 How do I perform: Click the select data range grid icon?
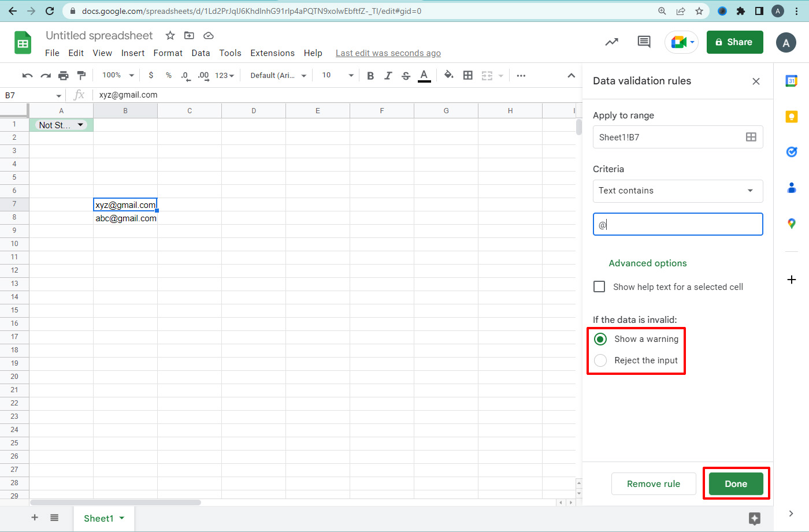pyautogui.click(x=751, y=137)
